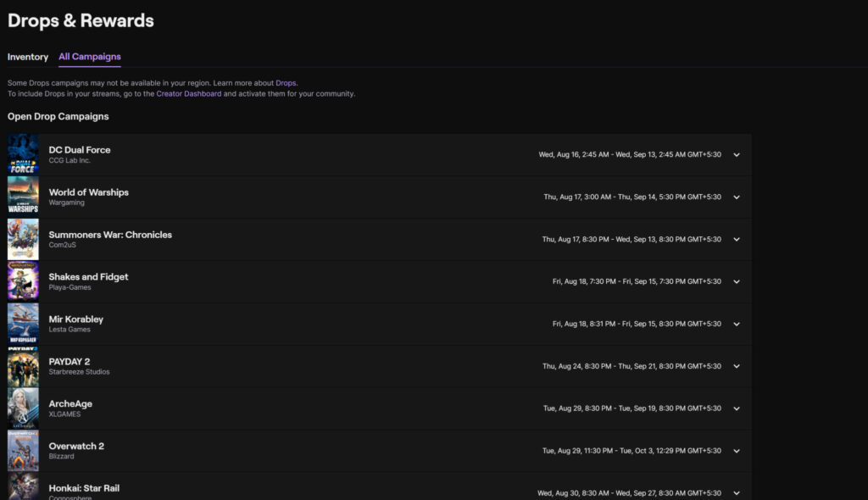Expand the Shakes and Fidget campaign chevron

pyautogui.click(x=737, y=282)
